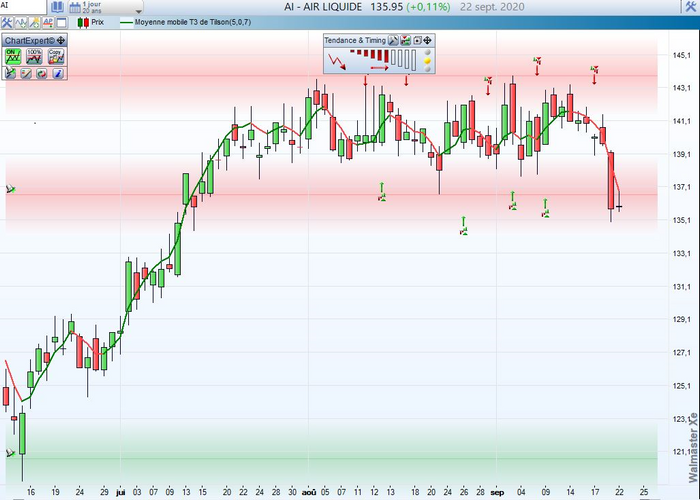Click the 'AI - AIR LIQUIDE' chart title
The image size is (700, 500).
(323, 7)
